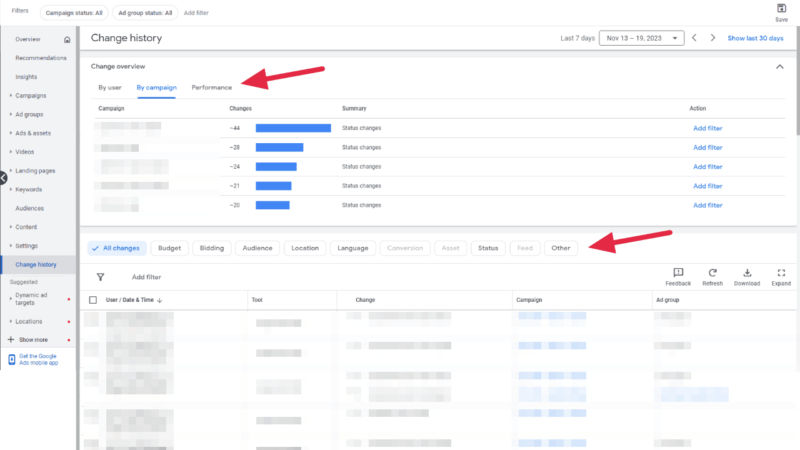Go to previous date range arrow
Image resolution: width=800 pixels, height=450 pixels.
[694, 38]
